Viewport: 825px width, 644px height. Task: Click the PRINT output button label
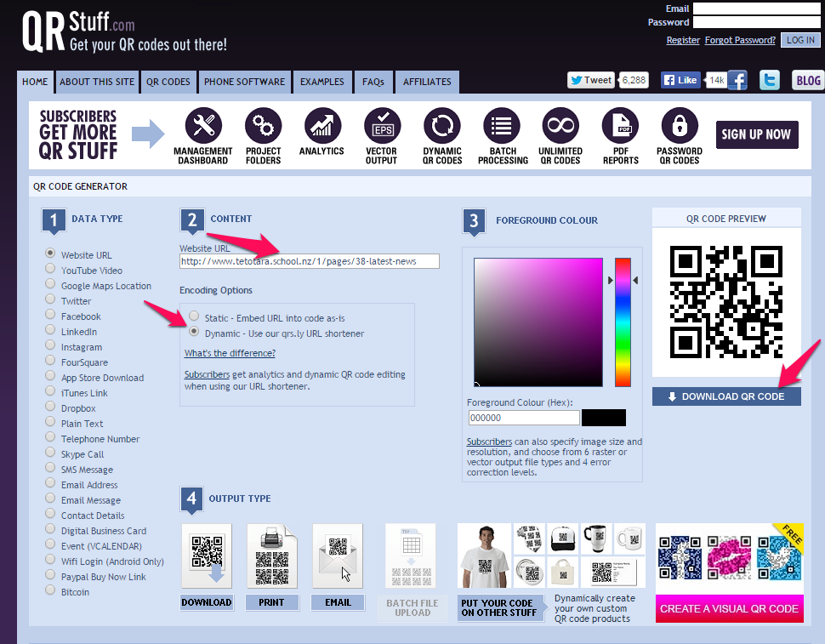pyautogui.click(x=272, y=602)
